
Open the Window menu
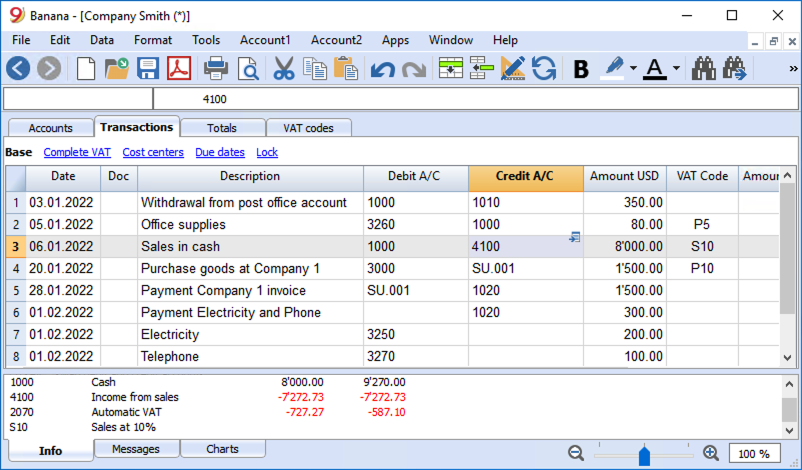coord(451,40)
